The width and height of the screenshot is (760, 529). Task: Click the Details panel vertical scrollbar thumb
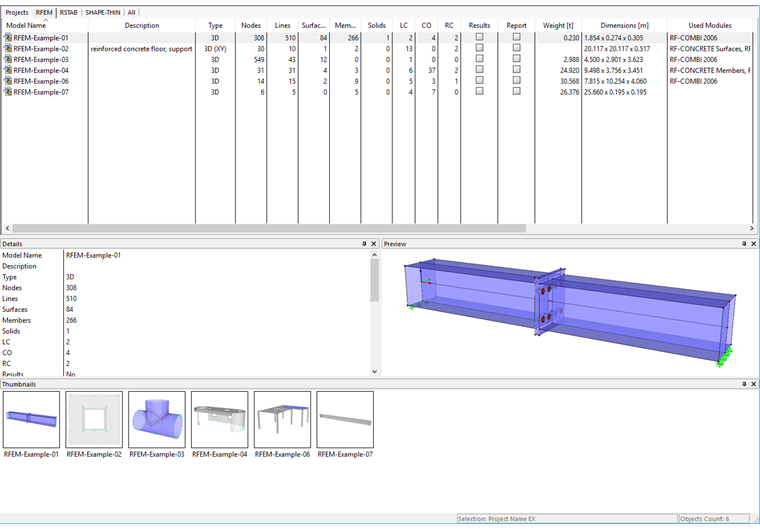coord(374,280)
